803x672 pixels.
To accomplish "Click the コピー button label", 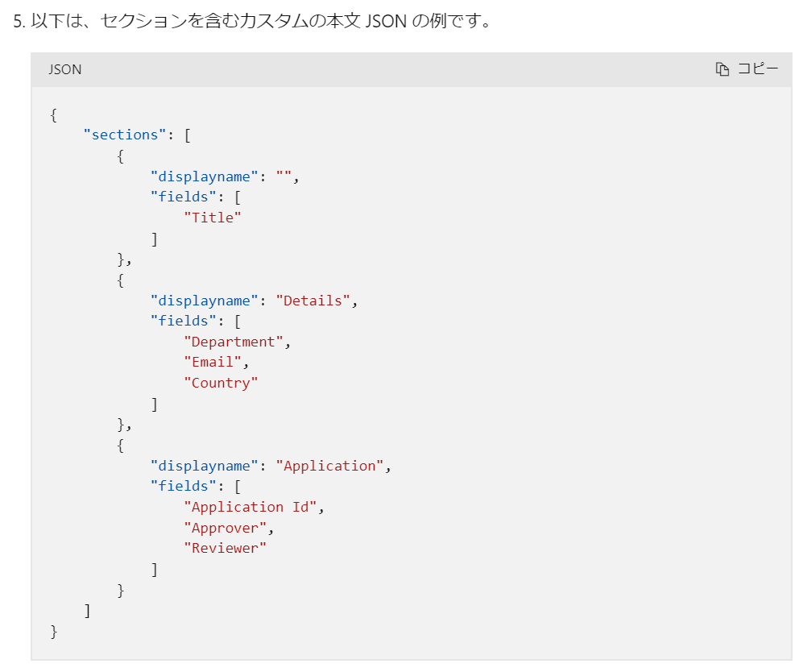I will click(758, 68).
